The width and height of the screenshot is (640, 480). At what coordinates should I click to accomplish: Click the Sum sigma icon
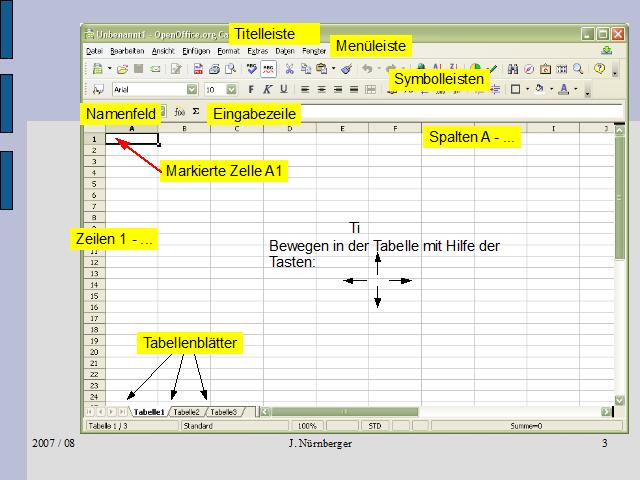tap(196, 112)
